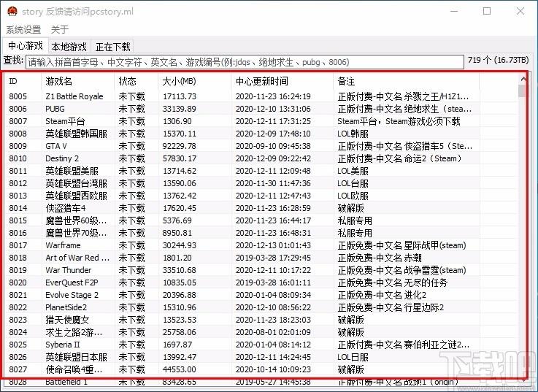Screen dimensions: 538x392
Task: Select the Destiny 2 row
Action: pos(261,158)
